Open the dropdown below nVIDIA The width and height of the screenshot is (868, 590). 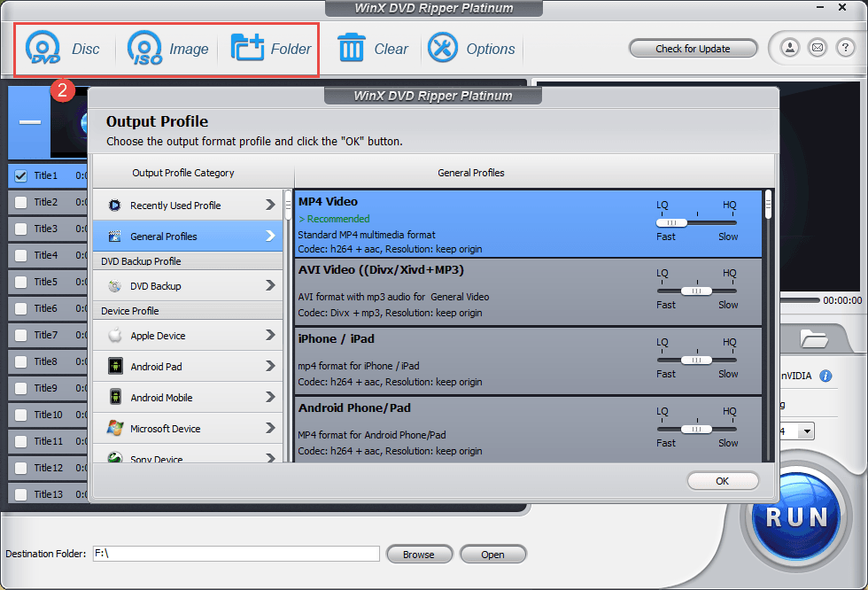tap(807, 431)
